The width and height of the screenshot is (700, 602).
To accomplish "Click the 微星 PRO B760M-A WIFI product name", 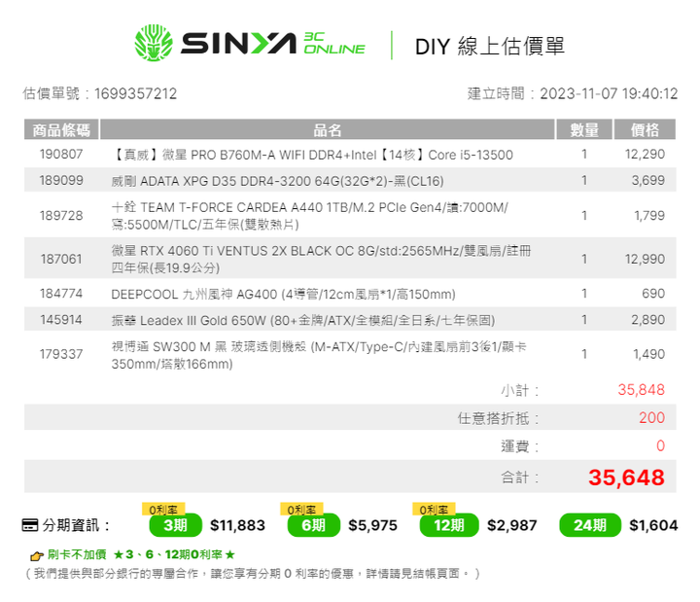I will point(312,155).
